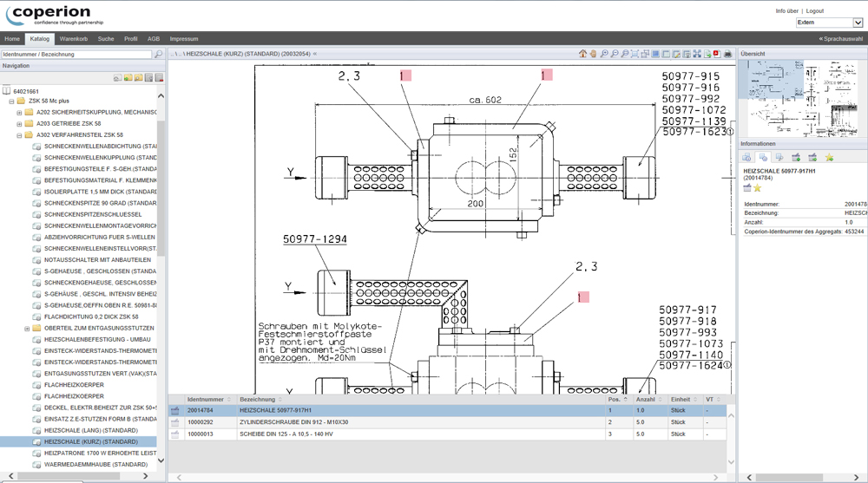Open the Extern dropdown
868x483 pixels.
tap(829, 23)
